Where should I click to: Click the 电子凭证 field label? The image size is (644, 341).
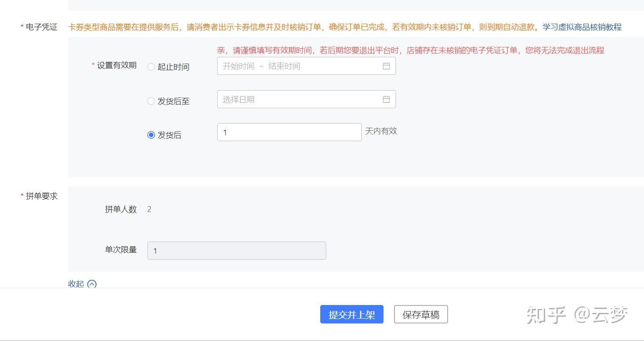coord(42,27)
